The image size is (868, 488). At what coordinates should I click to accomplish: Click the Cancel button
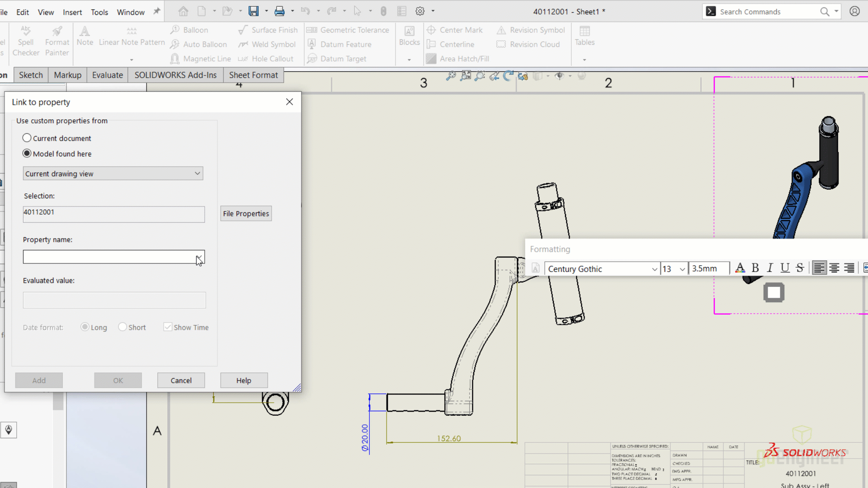coord(181,380)
